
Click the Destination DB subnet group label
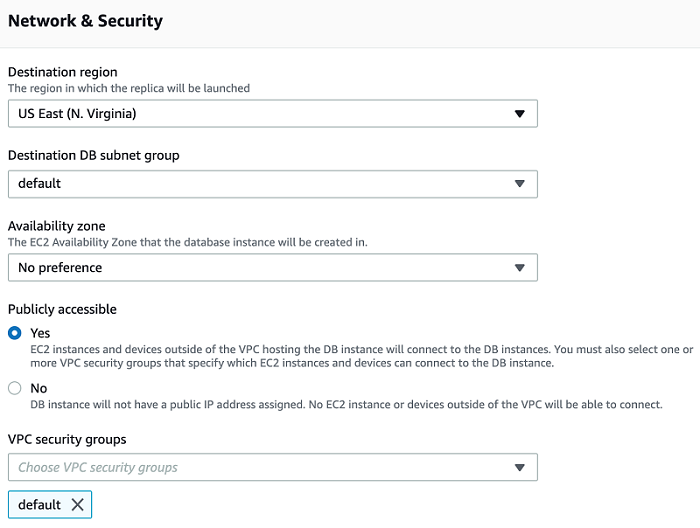coord(94,155)
